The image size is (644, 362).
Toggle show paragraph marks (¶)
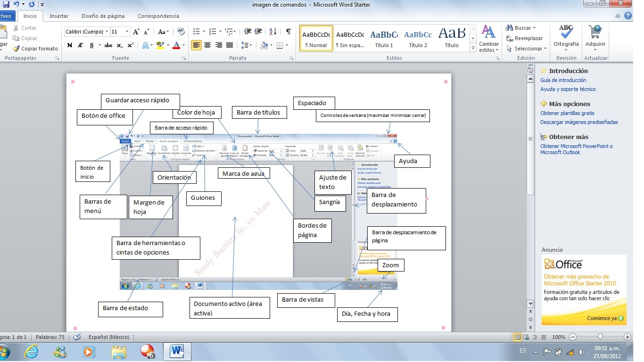(x=288, y=32)
